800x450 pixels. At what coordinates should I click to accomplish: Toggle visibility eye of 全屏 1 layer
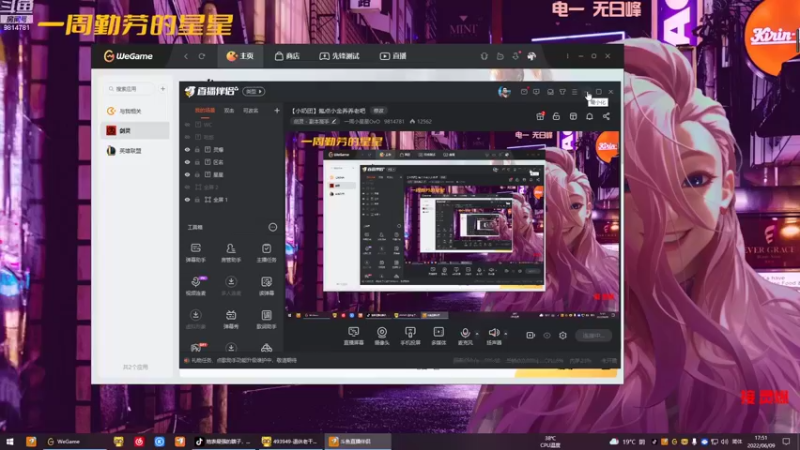[x=187, y=199]
